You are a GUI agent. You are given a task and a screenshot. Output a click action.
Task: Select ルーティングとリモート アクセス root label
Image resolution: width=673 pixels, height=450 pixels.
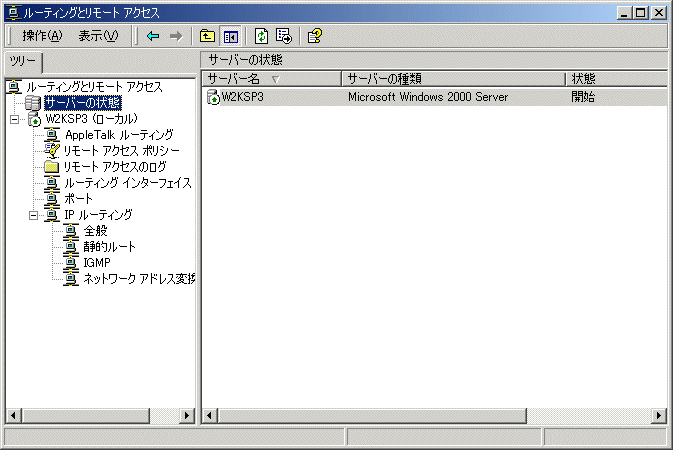pos(94,87)
